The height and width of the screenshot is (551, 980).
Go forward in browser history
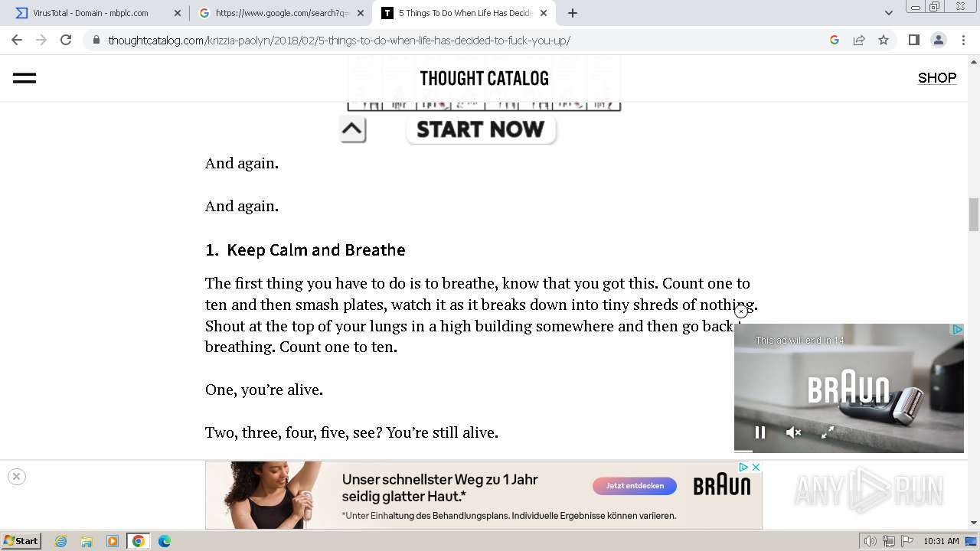tap(41, 40)
